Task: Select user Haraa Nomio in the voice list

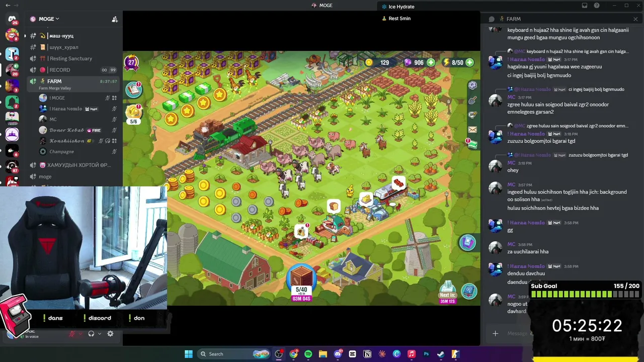Action: (77, 109)
